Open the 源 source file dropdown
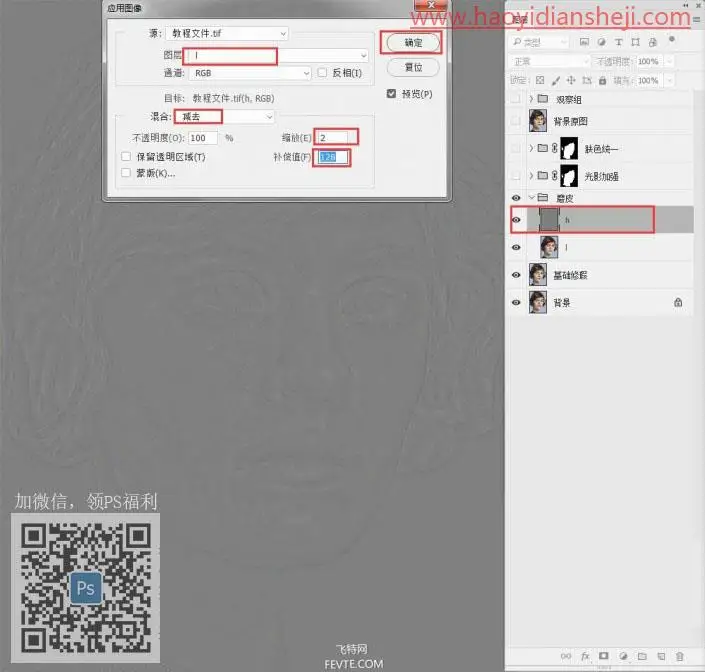Screen dimensions: 705x672 (x=227, y=33)
